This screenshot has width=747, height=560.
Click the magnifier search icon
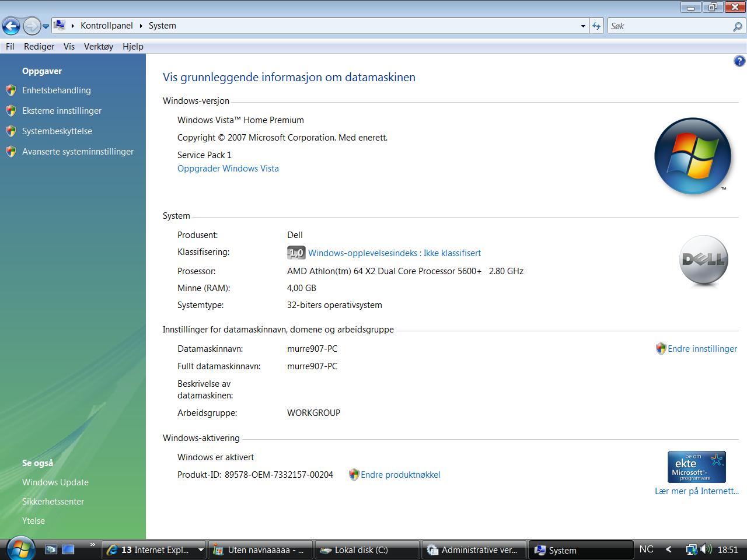738,26
